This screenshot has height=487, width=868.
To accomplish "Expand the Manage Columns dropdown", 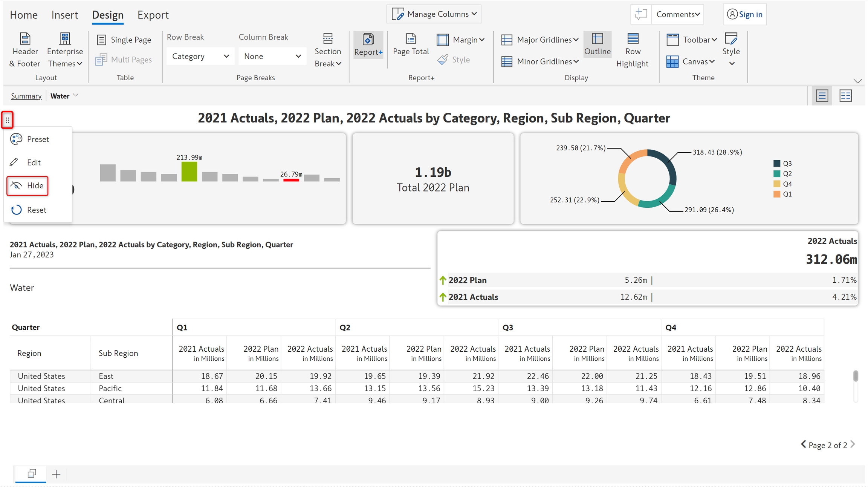I will click(x=434, y=14).
